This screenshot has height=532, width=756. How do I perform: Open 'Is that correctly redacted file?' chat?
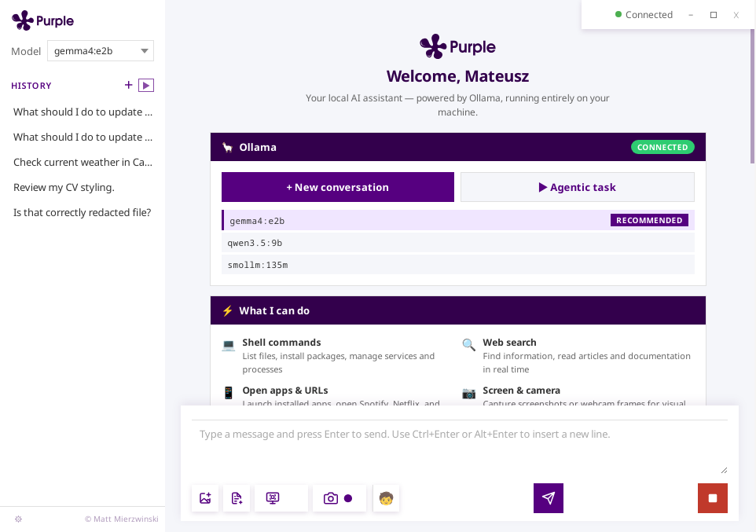pyautogui.click(x=83, y=212)
